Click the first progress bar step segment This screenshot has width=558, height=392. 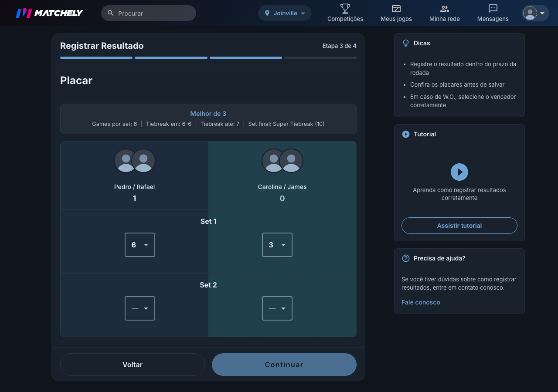click(96, 57)
